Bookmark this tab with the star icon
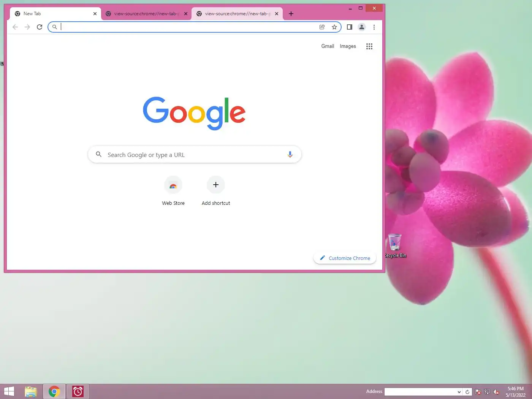This screenshot has height=399, width=532. (334, 27)
